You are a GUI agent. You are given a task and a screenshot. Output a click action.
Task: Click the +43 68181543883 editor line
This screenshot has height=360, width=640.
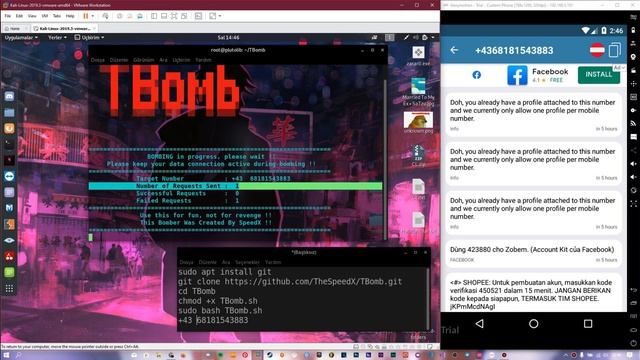tap(213, 320)
